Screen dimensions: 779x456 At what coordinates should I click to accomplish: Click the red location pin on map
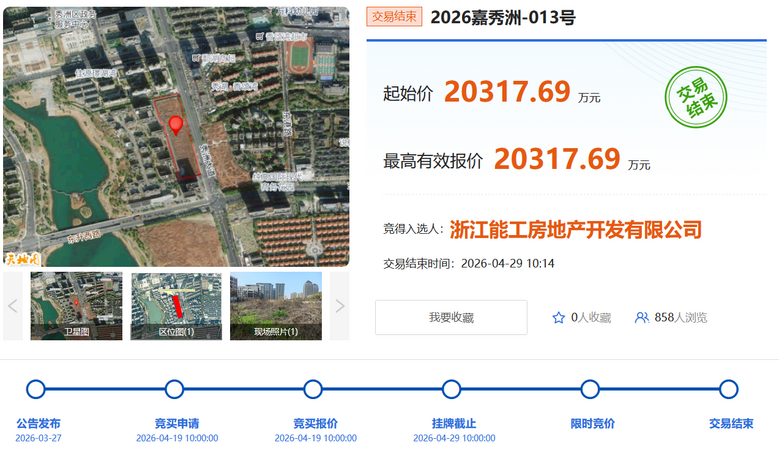pyautogui.click(x=175, y=125)
